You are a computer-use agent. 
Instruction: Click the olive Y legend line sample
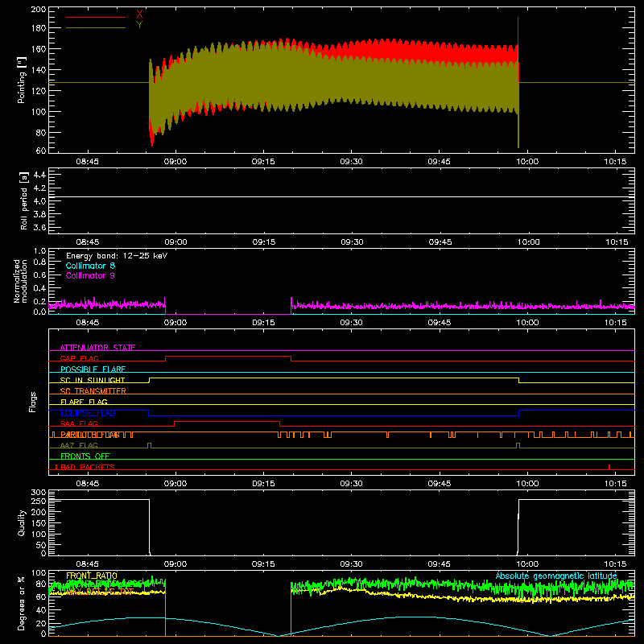click(96, 27)
